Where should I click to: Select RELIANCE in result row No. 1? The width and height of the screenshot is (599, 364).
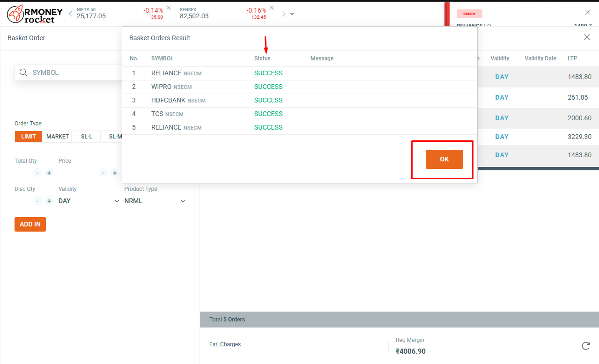point(166,73)
